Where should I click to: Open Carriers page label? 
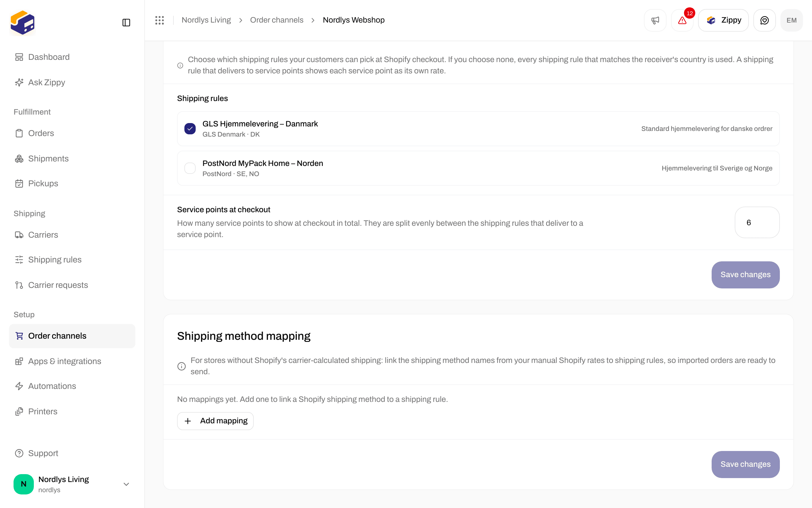click(43, 235)
